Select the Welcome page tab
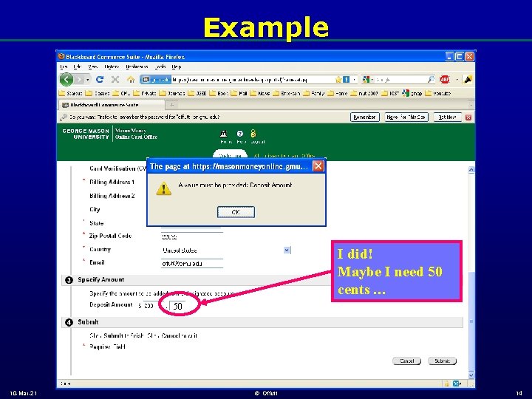The height and width of the screenshot is (399, 532). pyautogui.click(x=230, y=154)
